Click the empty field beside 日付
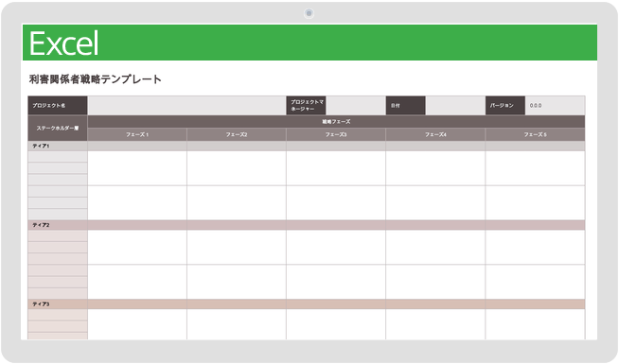Screen dimensions: 619x364 tap(455, 106)
